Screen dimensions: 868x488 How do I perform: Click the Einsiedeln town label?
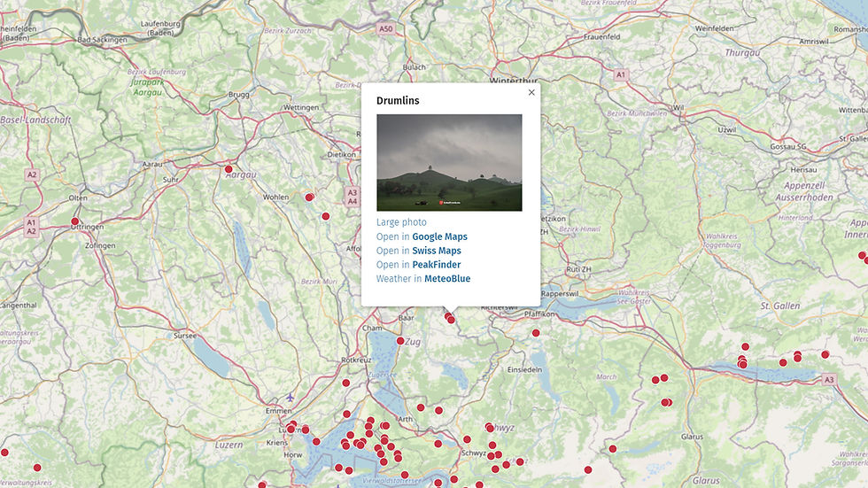[x=524, y=369]
